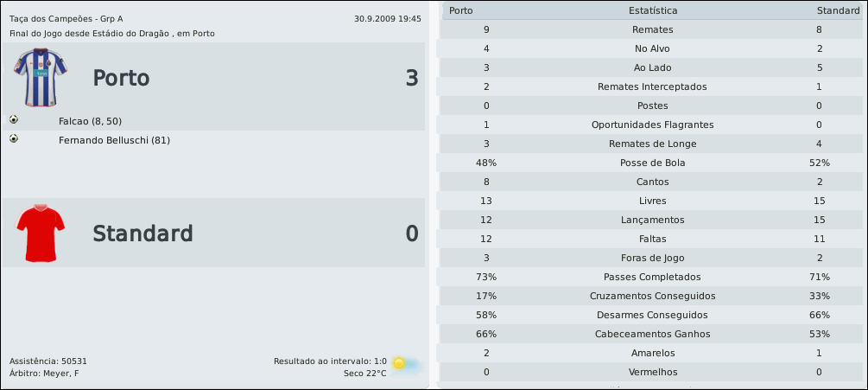
Task: Click Taça dos Campeões - Grp A title
Action: 66,18
